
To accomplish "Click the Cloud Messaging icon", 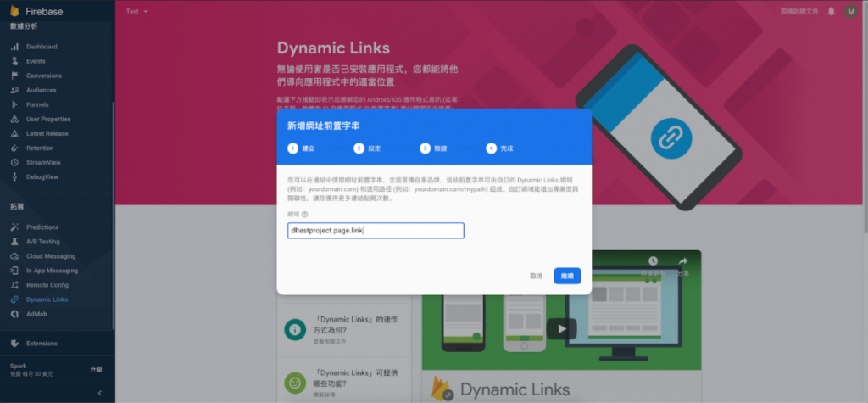I will [15, 256].
